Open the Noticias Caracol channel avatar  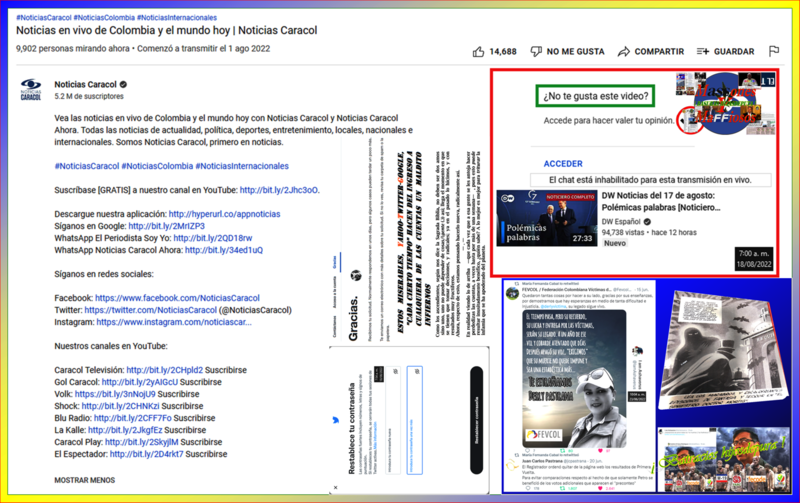coord(31,89)
